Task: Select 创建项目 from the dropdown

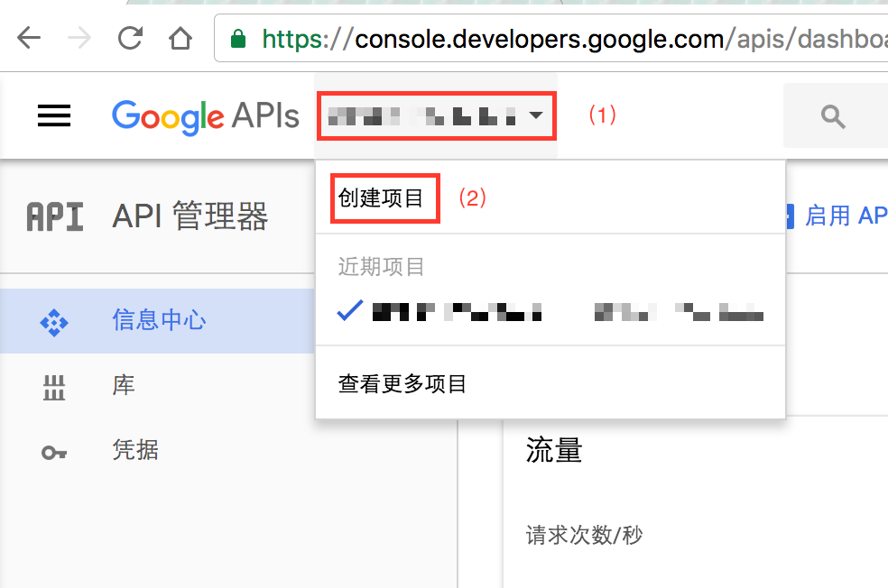Action: tap(381, 198)
